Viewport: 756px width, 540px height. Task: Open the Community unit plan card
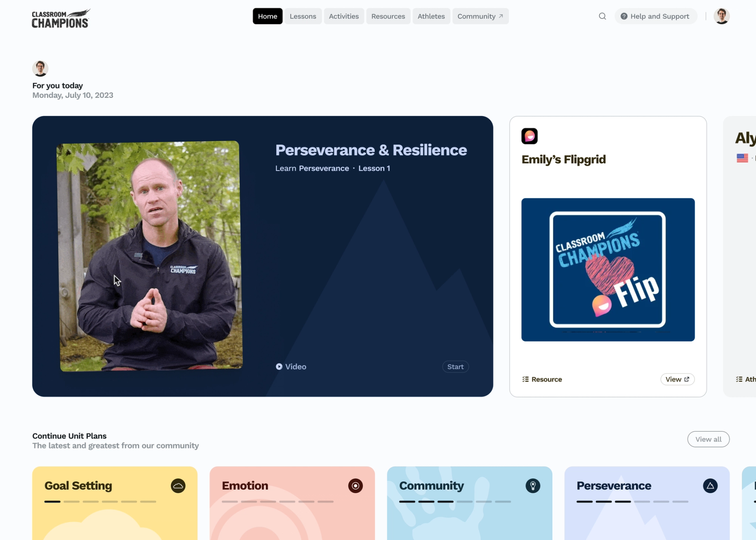point(470,503)
